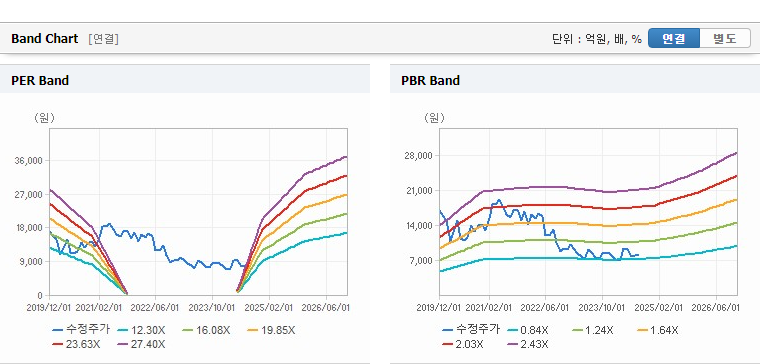Click 2025/02/01 date on PER chart axis
Viewport: 760px width, 364px height.
click(x=269, y=307)
